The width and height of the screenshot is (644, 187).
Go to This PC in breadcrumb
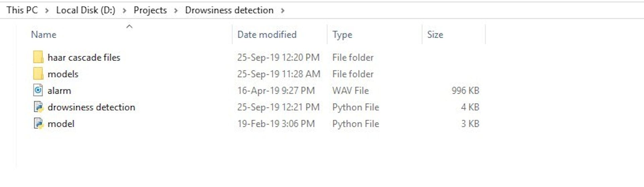tap(22, 10)
